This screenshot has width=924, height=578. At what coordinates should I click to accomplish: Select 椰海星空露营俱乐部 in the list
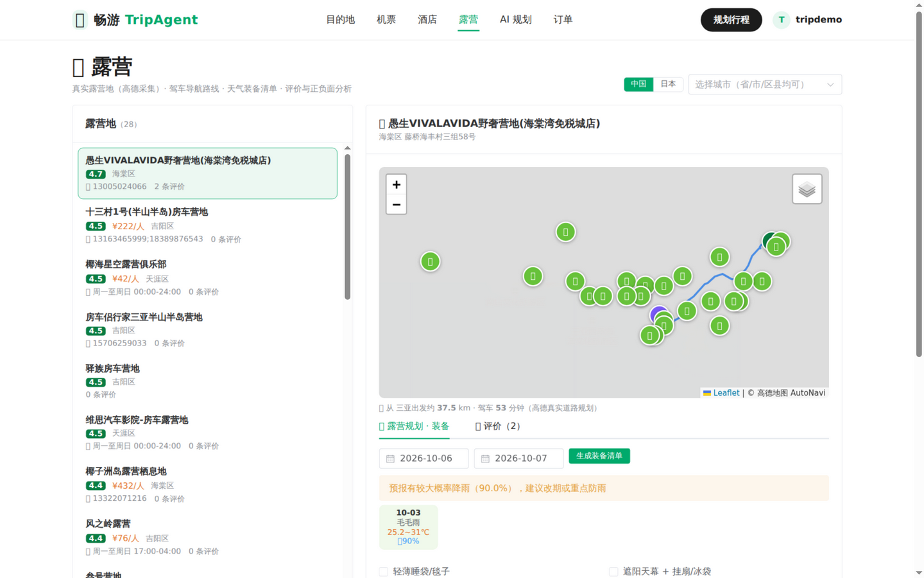click(x=208, y=278)
